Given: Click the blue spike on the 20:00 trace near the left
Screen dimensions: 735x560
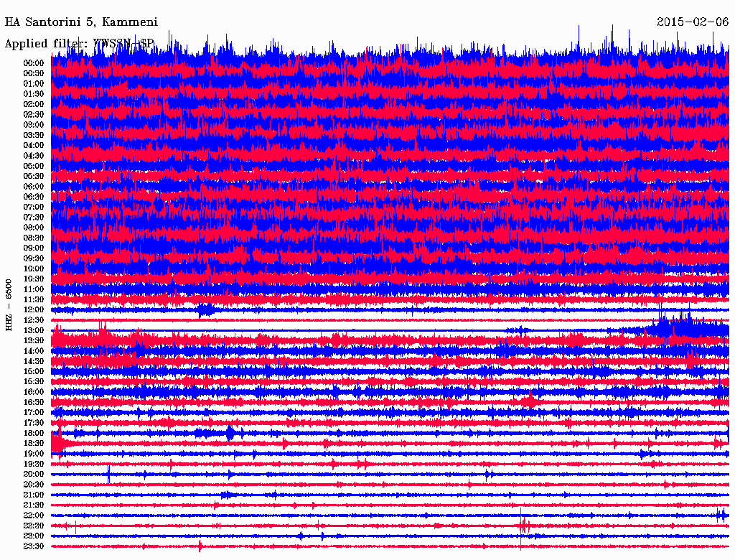Looking at the screenshot, I should pos(108,474).
